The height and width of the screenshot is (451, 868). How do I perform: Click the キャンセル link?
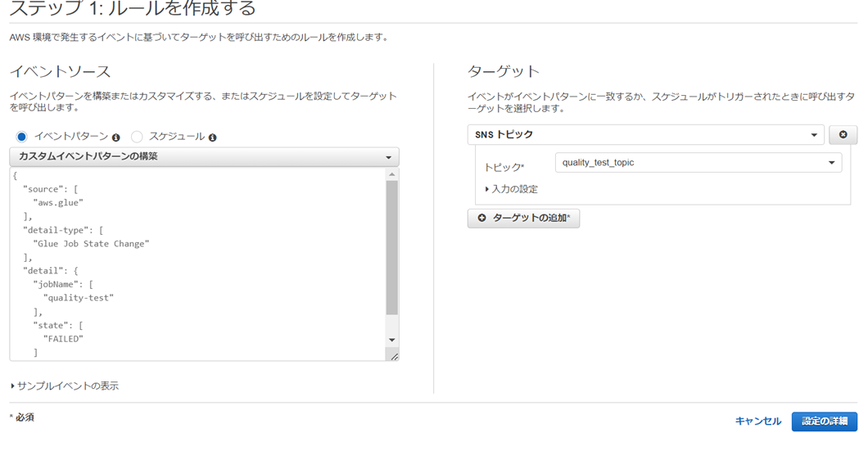(x=757, y=421)
